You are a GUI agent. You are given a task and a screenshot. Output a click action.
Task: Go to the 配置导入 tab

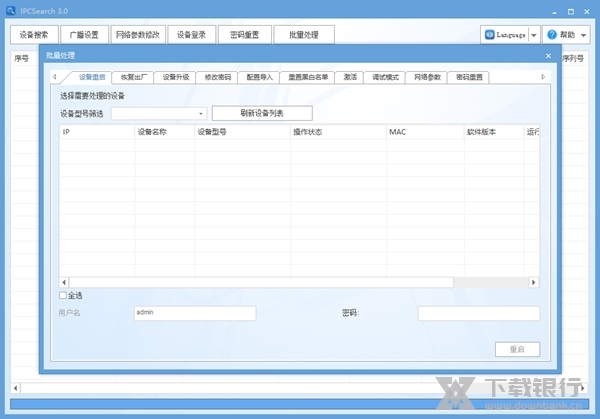click(259, 77)
